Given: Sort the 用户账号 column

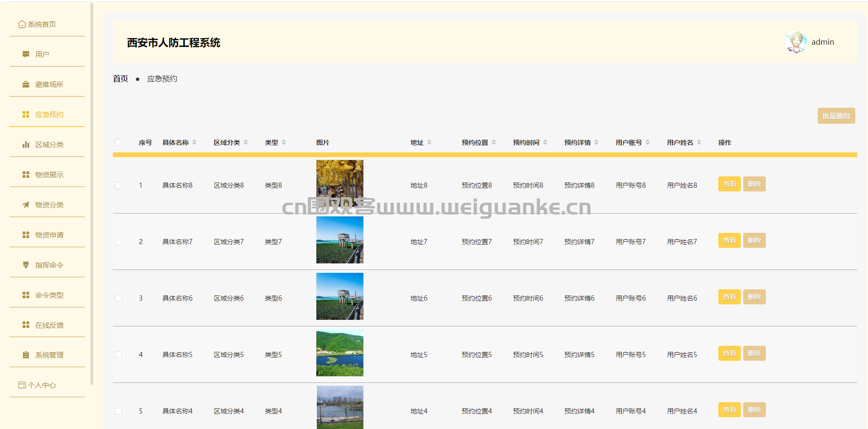Looking at the screenshot, I should 648,143.
